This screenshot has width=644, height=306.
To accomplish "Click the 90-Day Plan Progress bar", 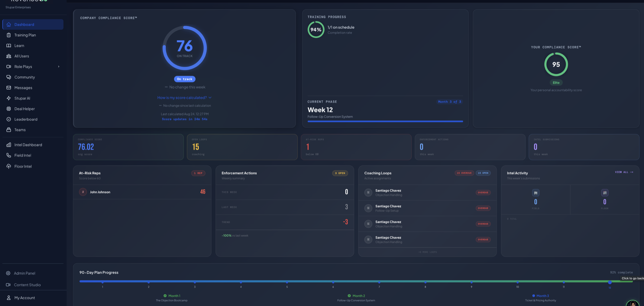I will (356, 281).
